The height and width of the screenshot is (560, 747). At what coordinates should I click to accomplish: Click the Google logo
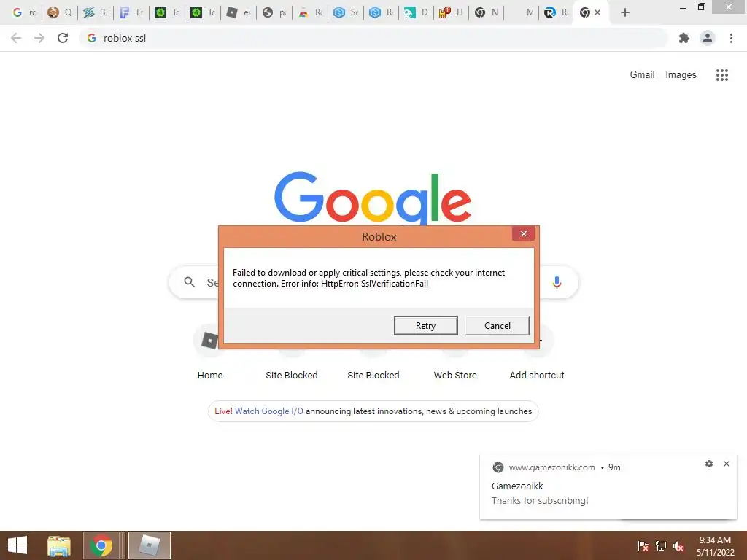click(x=373, y=198)
